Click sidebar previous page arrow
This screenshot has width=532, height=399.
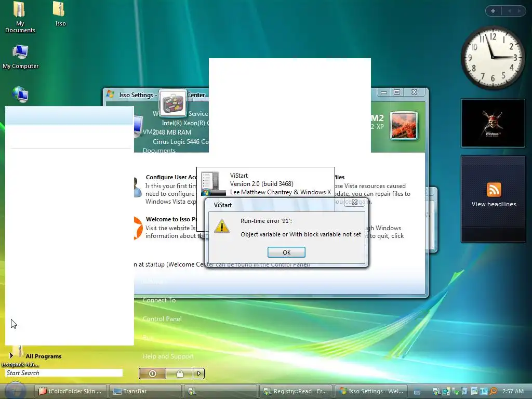[509, 11]
